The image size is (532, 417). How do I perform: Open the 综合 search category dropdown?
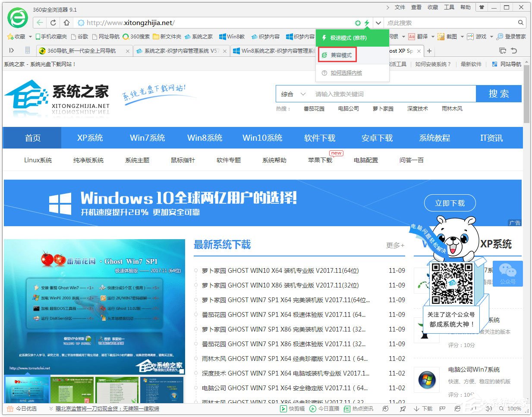point(293,94)
